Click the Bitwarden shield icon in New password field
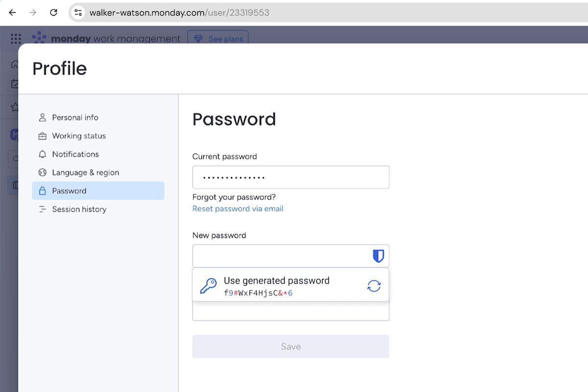Viewport: 588px width, 392px height. (378, 256)
